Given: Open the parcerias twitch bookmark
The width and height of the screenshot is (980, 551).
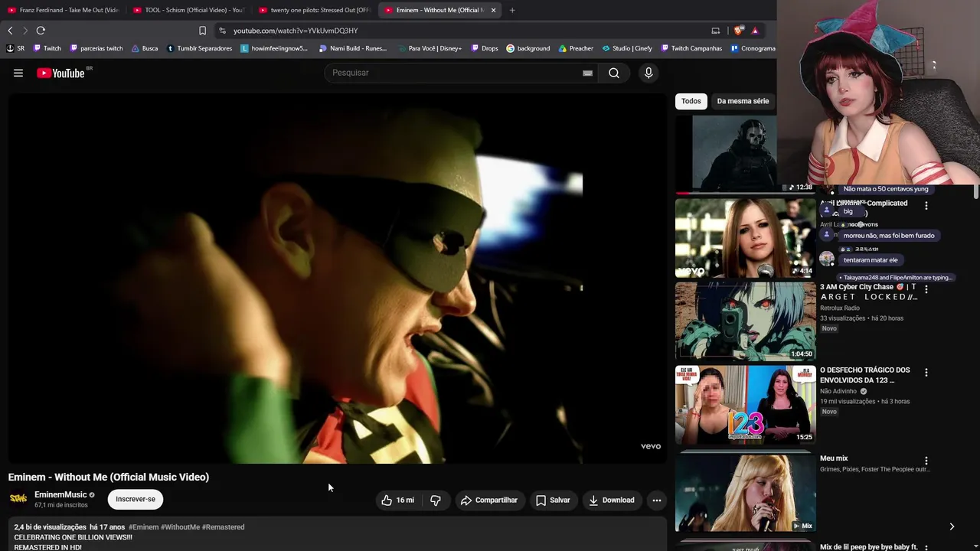Looking at the screenshot, I should [96, 48].
